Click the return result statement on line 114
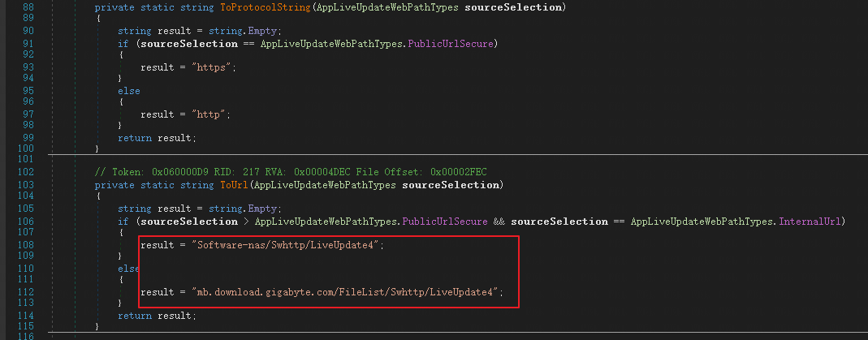The width and height of the screenshot is (868, 340). pos(157,315)
